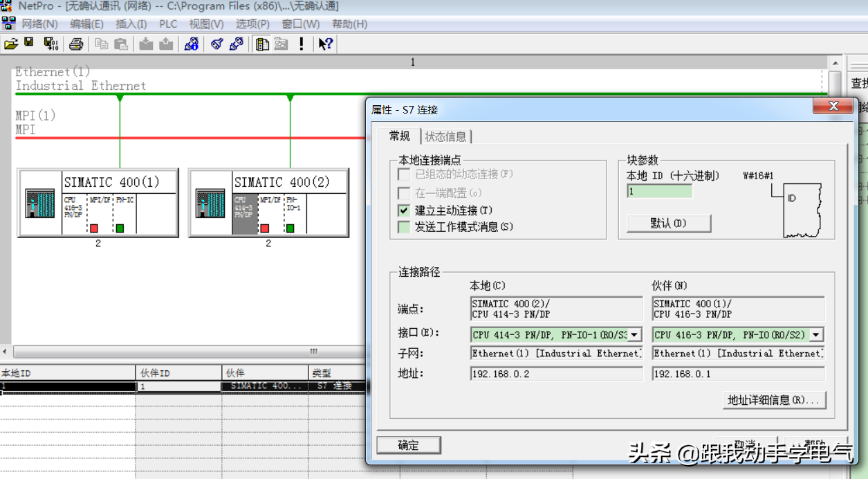Click the exclamation mark toolbar icon
This screenshot has width=868, height=479.
pos(302,44)
